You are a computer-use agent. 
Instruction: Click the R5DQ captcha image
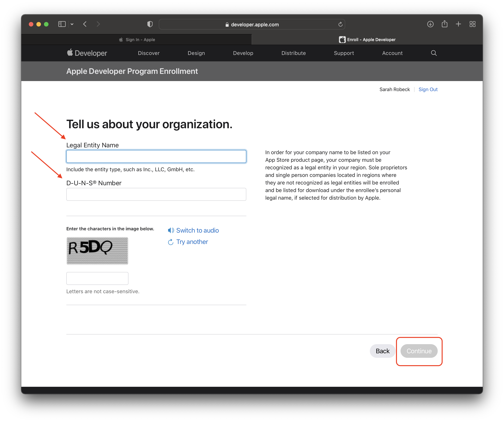[x=97, y=251]
